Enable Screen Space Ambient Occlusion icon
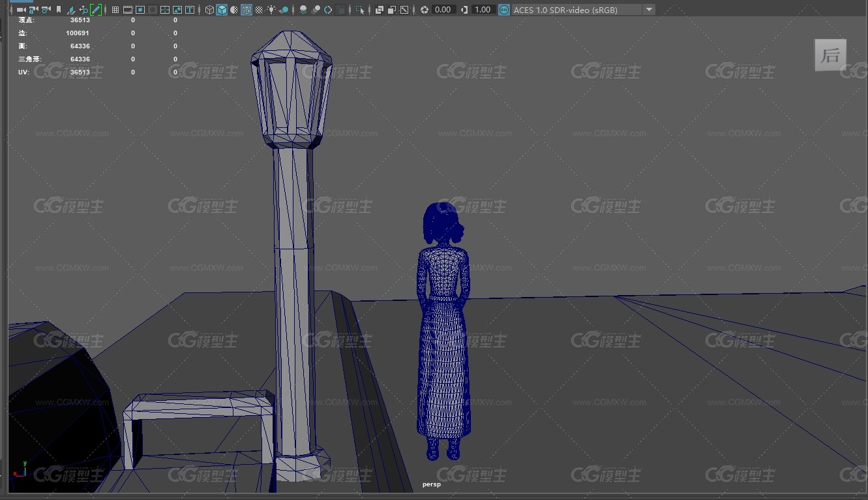868x500 pixels. tap(303, 10)
